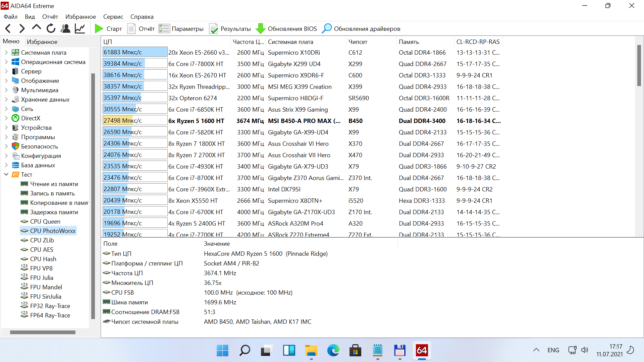Click the green Start benchmark arrow icon
The width and height of the screenshot is (644, 362).
(x=99, y=29)
